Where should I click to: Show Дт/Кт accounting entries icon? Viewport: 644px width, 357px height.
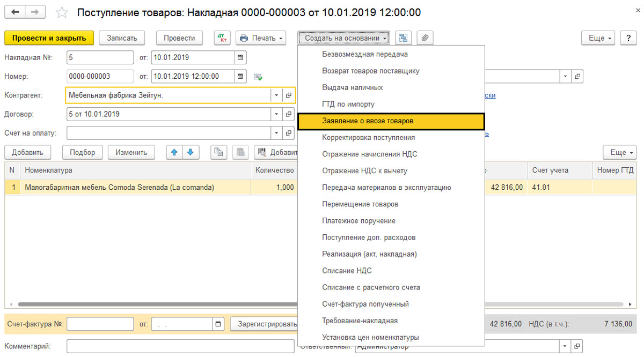point(222,38)
